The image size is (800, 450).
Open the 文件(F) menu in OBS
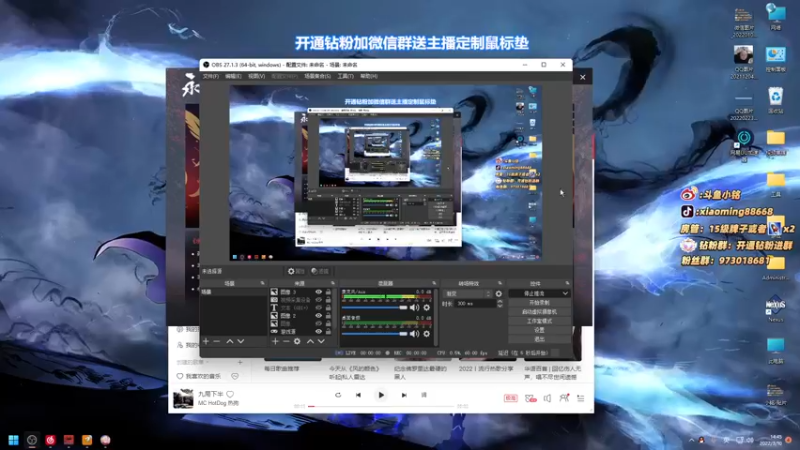coord(211,76)
